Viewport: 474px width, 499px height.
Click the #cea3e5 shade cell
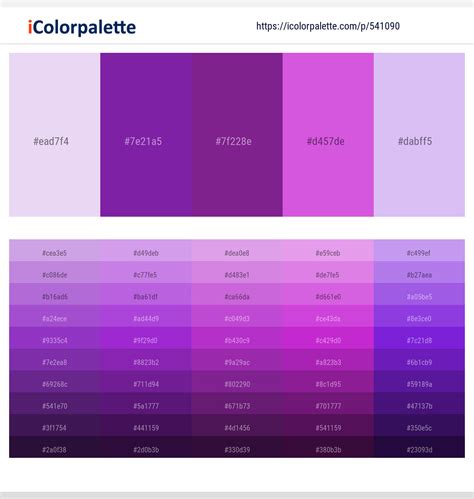(x=55, y=250)
